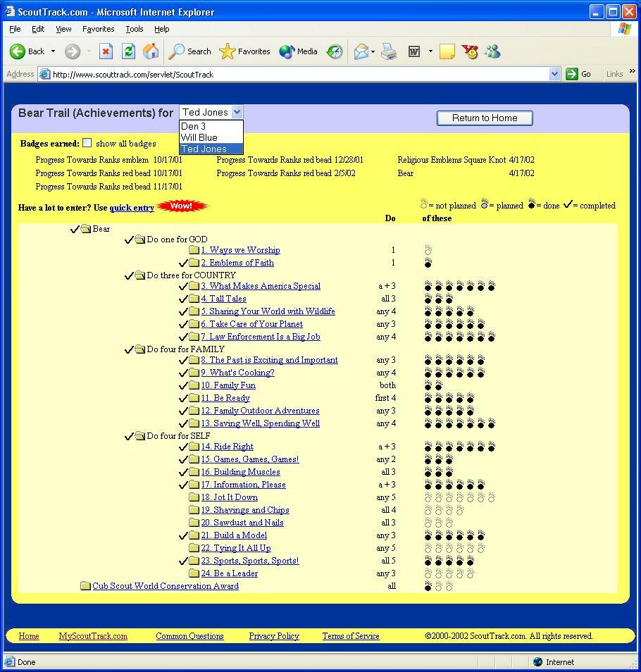Select Will Blue from the dropdown list
Image resolution: width=641 pixels, height=672 pixels.
point(211,137)
